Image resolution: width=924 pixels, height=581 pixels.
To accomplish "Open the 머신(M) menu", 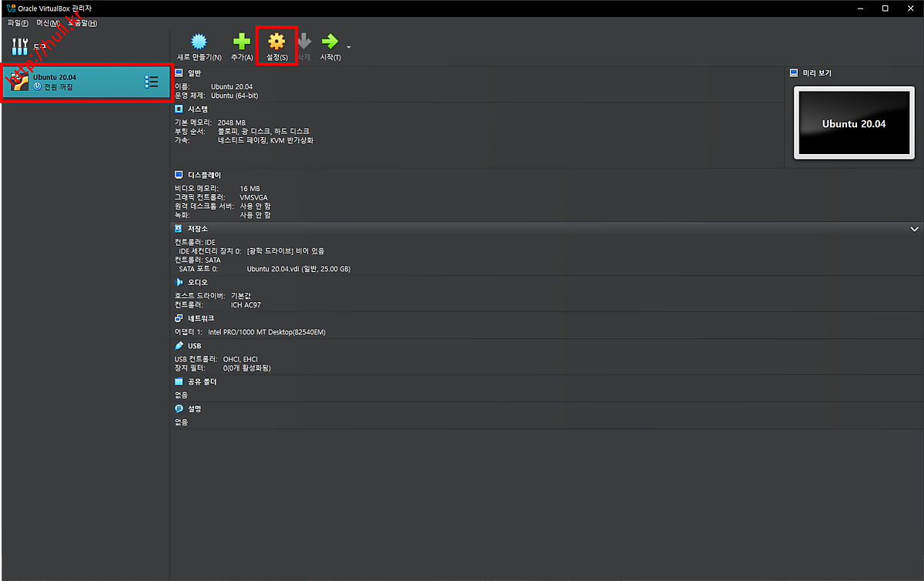I will (x=48, y=23).
